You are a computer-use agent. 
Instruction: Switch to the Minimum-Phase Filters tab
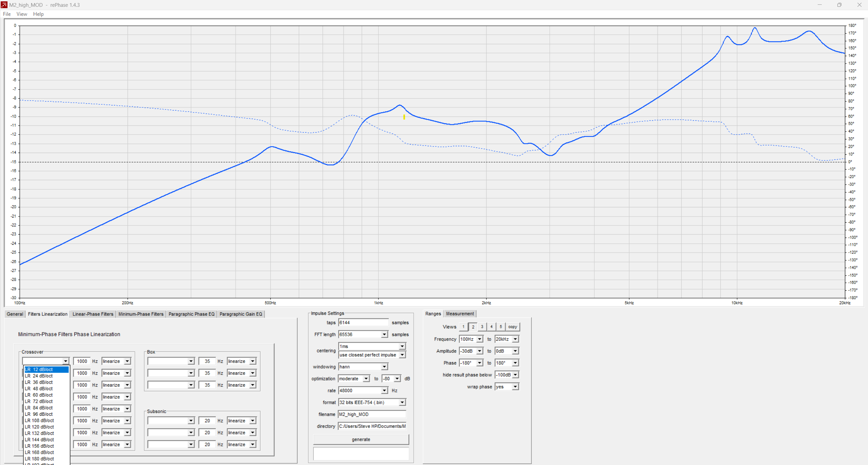141,314
